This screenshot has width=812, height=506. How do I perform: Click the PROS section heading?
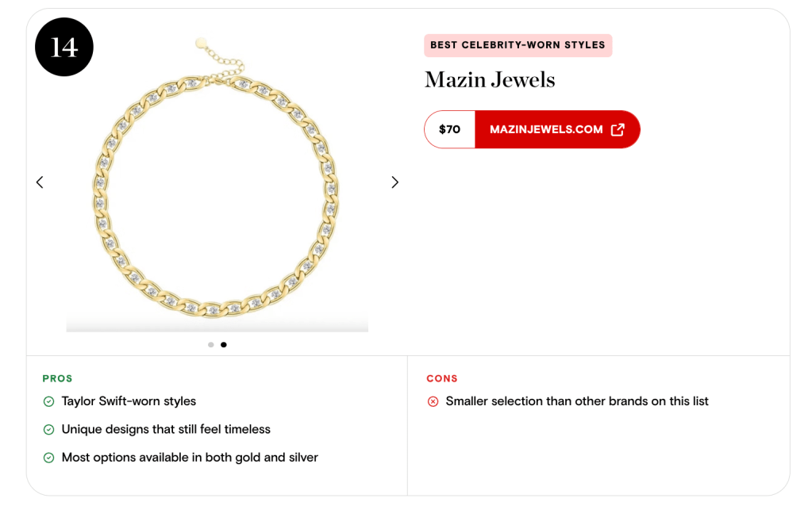57,378
